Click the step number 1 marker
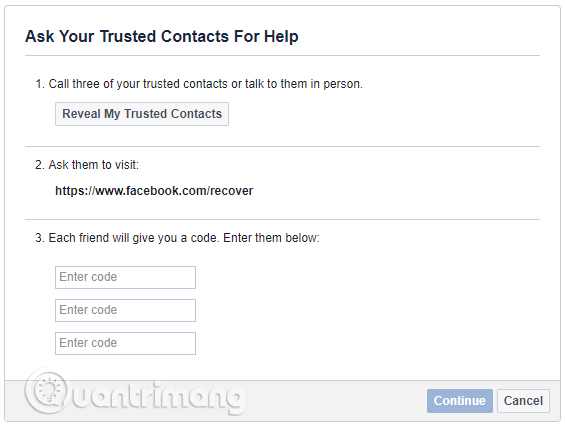Screen dimensions: 565x426 (x=39, y=84)
